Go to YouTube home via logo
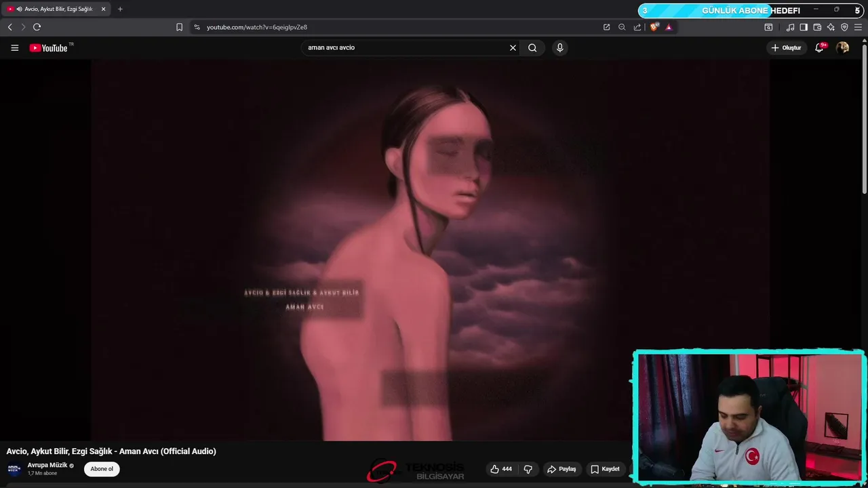Screen dimensions: 868x488 point(50,47)
